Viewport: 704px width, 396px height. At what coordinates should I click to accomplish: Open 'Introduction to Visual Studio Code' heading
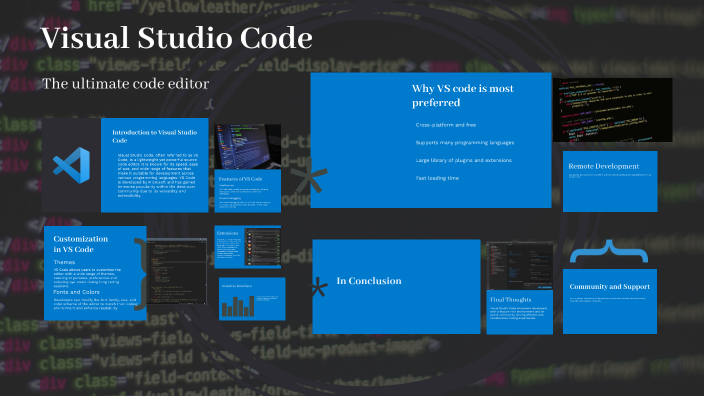[x=154, y=136]
